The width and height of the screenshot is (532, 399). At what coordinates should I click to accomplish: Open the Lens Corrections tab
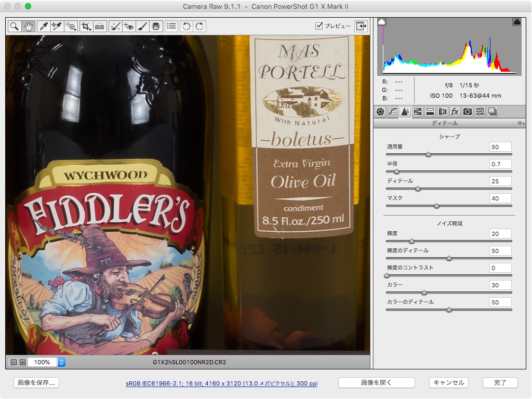tap(442, 111)
